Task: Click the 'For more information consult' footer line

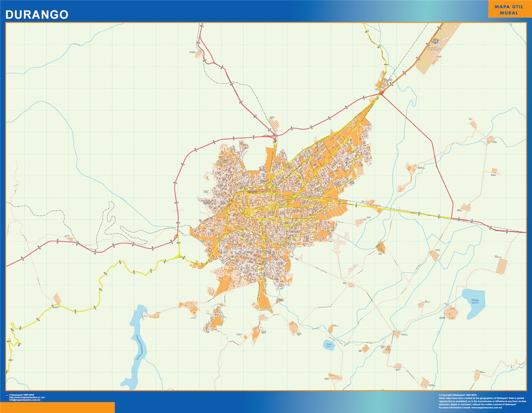Action: tap(470, 407)
